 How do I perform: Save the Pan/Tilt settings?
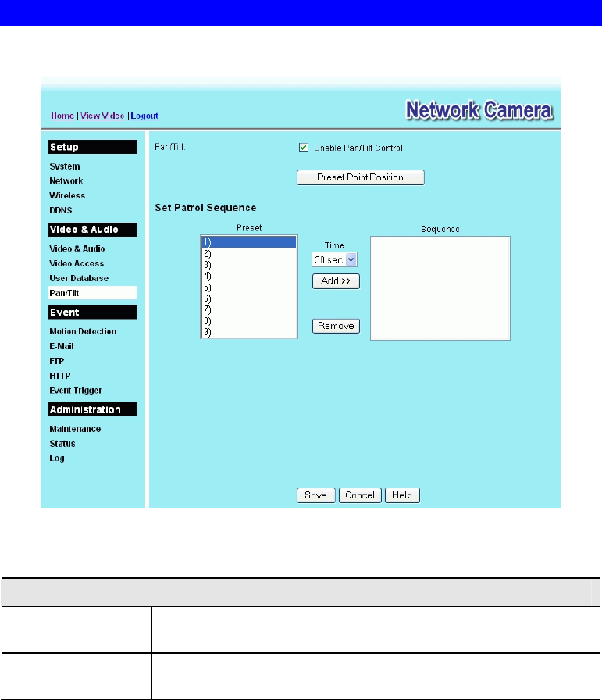point(315,495)
